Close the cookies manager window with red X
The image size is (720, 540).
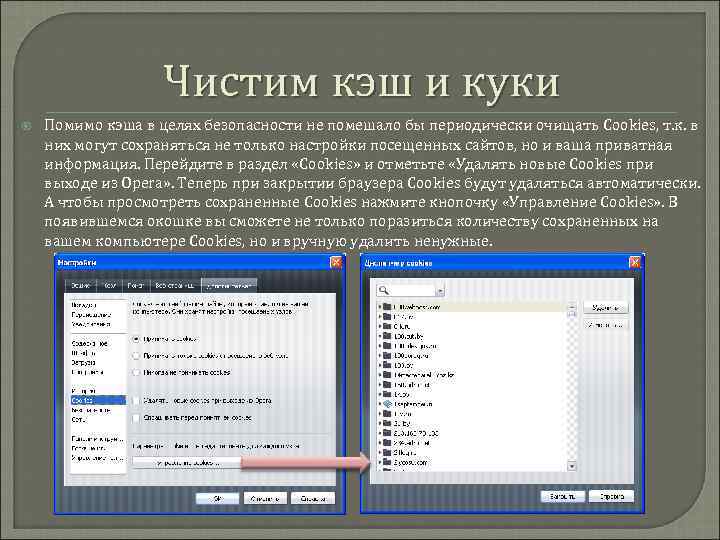point(635,263)
